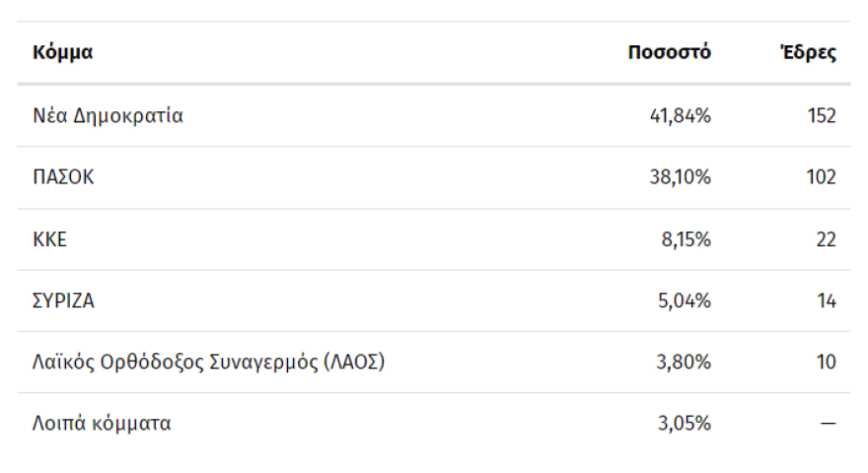Select the ΚΚΕ party name
The image size is (868, 473).
49,239
